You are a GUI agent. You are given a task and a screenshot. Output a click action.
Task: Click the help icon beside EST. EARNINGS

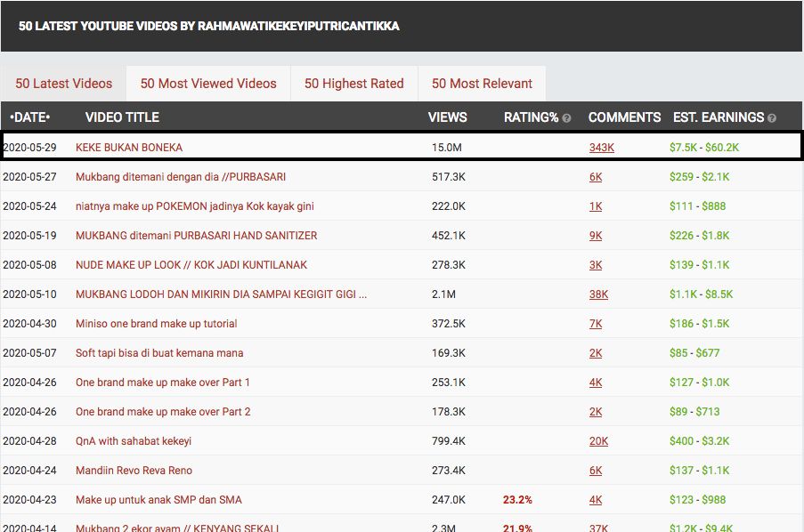(772, 117)
